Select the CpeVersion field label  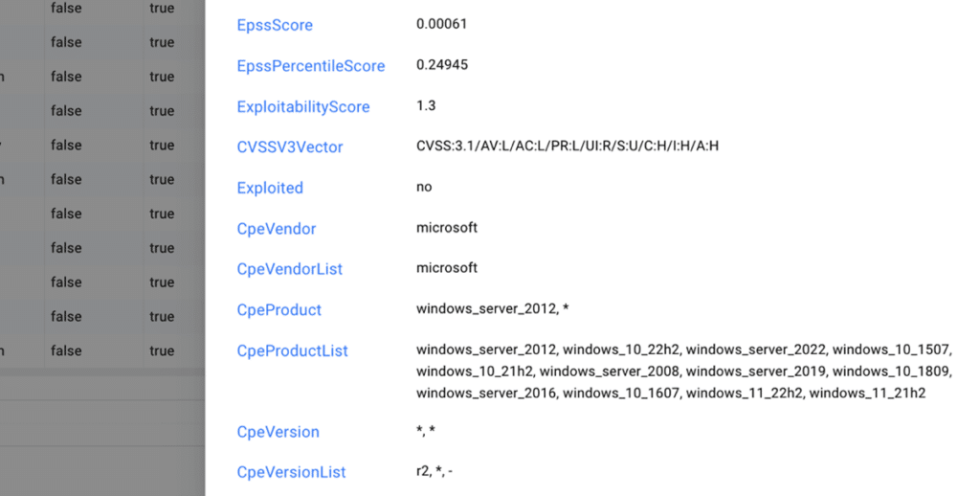coord(278,432)
